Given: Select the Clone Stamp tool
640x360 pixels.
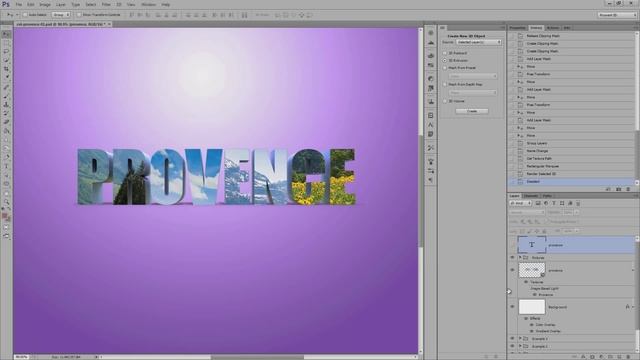Looking at the screenshot, I should coord(6,104).
